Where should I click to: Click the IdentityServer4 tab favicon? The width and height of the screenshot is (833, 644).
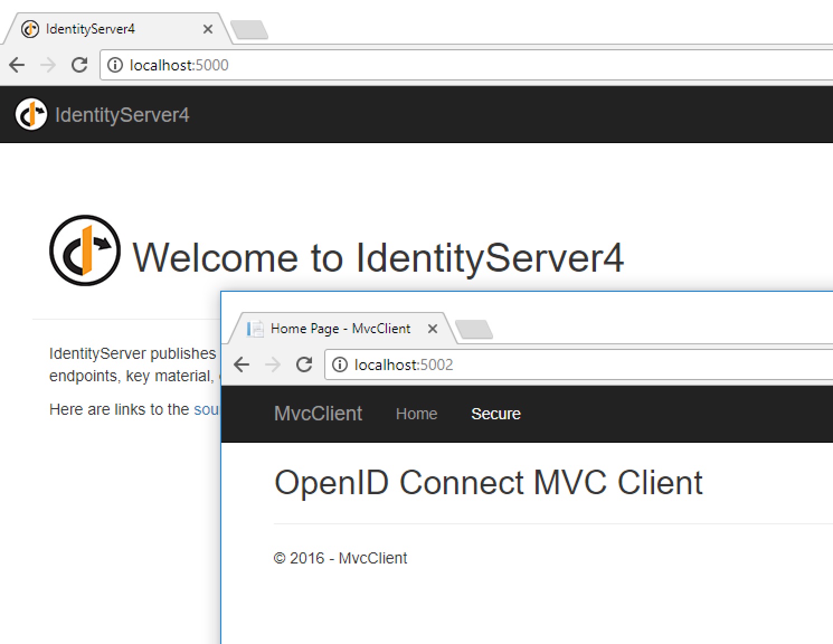[30, 29]
